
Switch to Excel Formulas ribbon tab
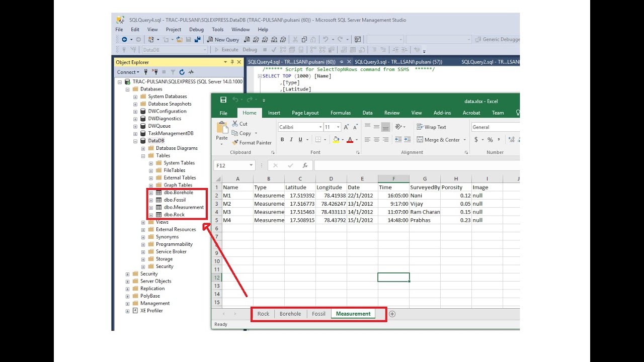[x=341, y=113]
